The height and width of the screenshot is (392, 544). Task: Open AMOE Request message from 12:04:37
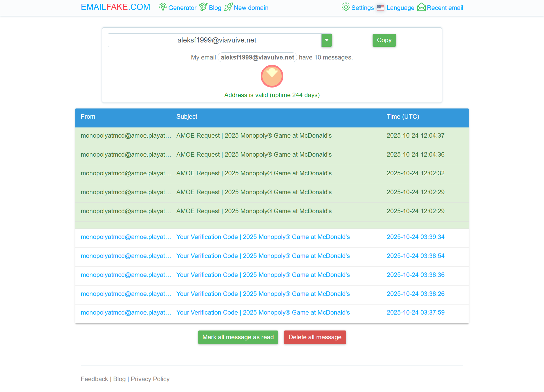tap(254, 136)
